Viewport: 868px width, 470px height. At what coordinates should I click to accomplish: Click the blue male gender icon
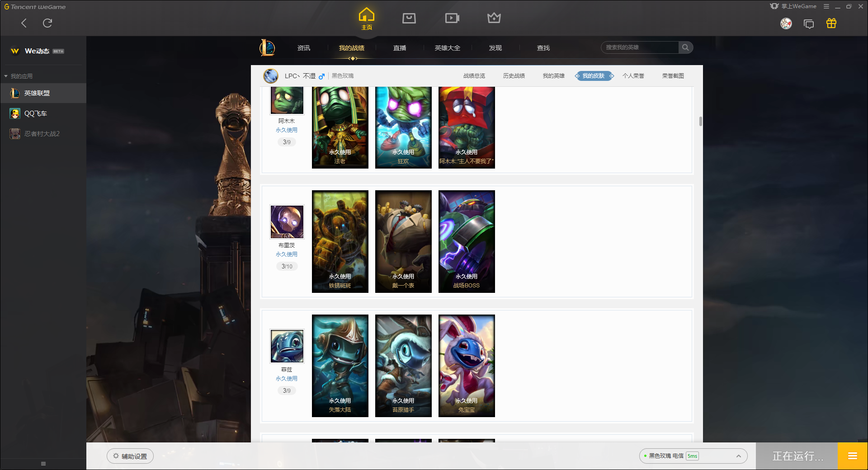(x=321, y=76)
